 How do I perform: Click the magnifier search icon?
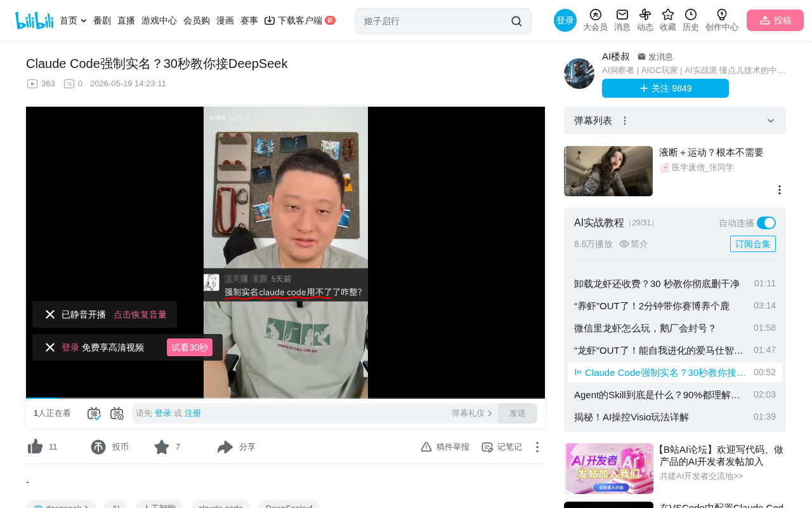[x=516, y=21]
